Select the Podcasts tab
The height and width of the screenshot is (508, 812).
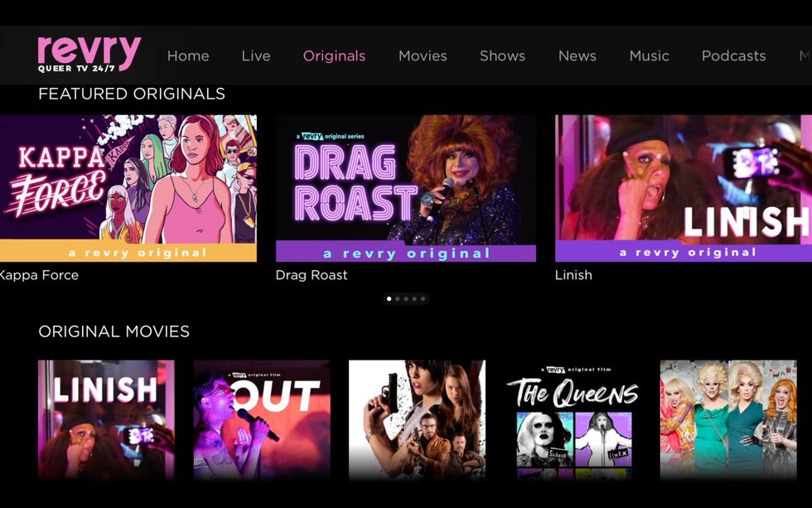(734, 56)
